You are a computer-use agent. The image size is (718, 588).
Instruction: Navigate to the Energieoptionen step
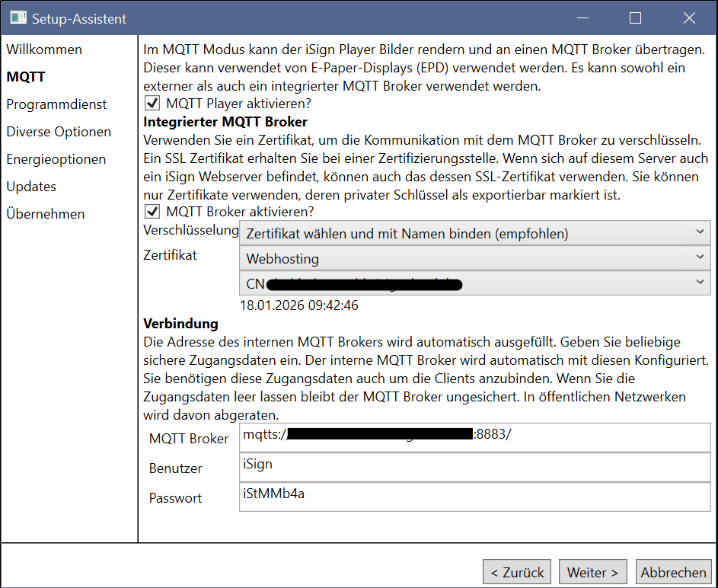[x=56, y=159]
